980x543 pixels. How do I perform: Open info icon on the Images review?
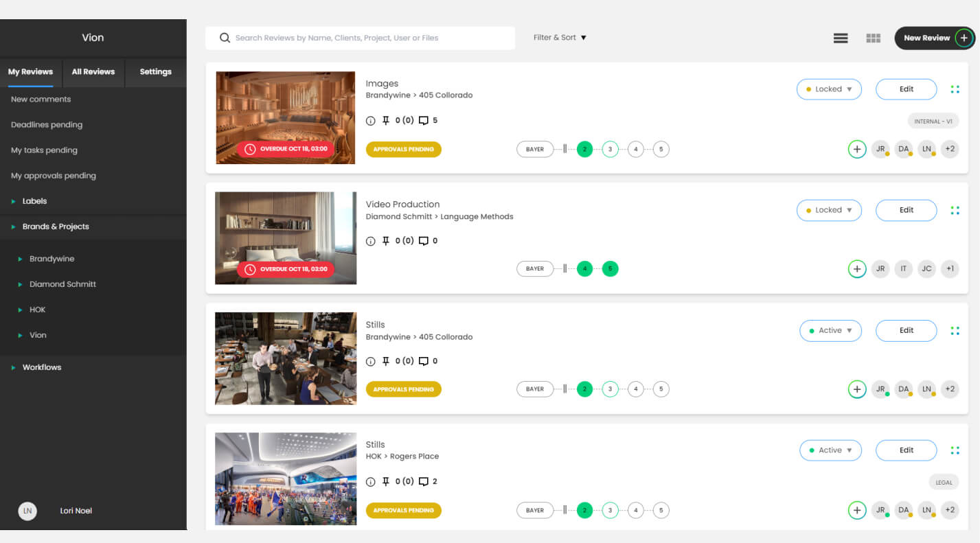click(371, 120)
